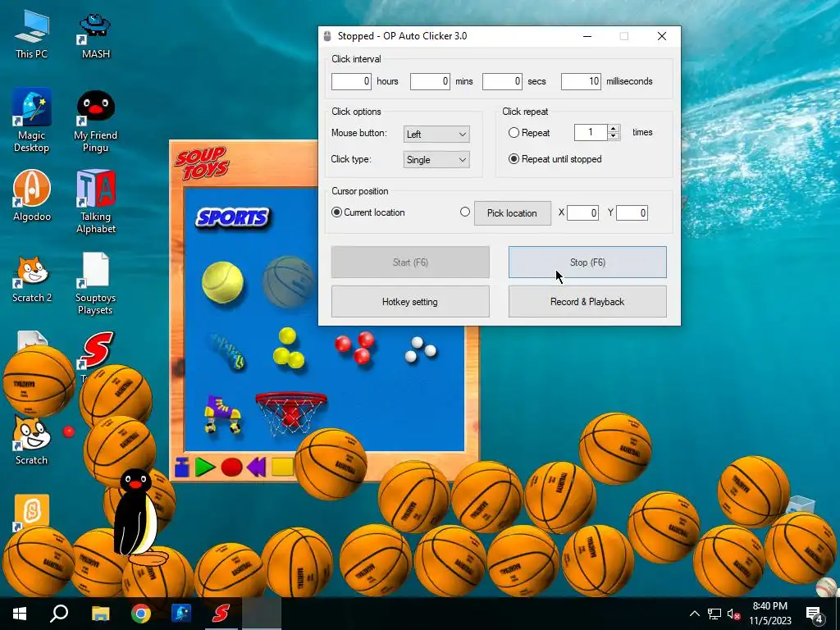
Task: Open the Mouse button dropdown
Action: pos(436,134)
